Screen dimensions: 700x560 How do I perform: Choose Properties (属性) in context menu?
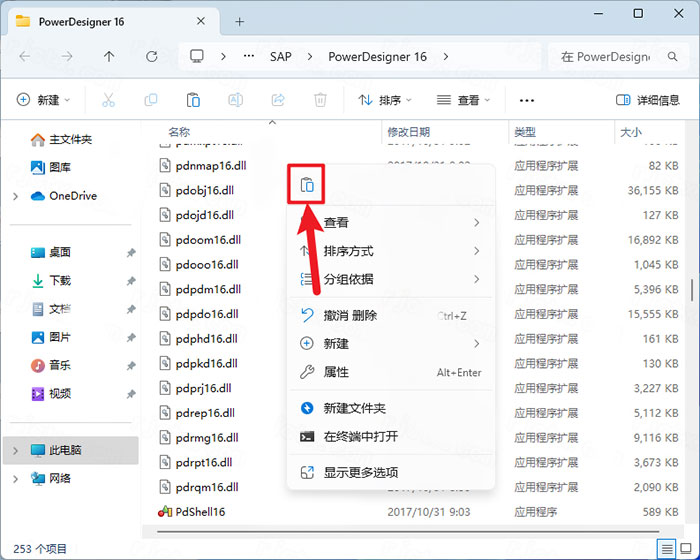tap(391, 372)
